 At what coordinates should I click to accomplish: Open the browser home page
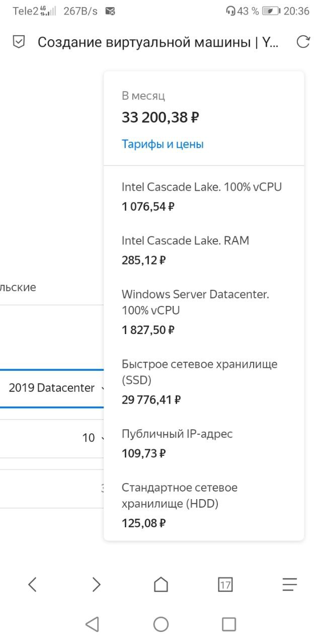click(161, 584)
